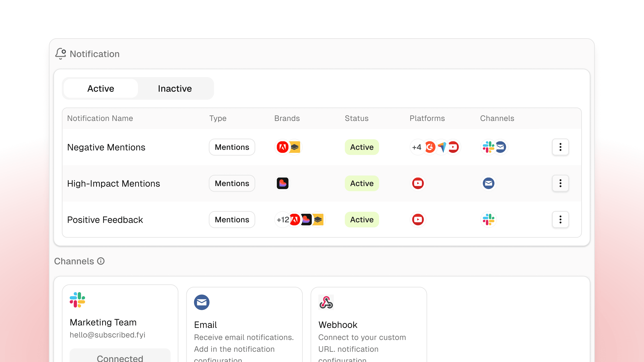644x362 pixels.
Task: Open the options menu for Positive Feedback
Action: point(560,220)
